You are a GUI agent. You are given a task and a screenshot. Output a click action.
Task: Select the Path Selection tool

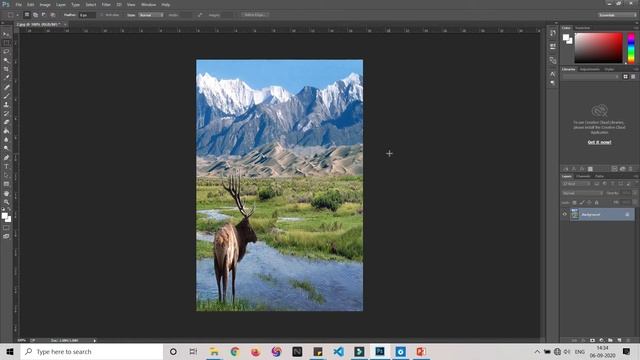pyautogui.click(x=6, y=176)
